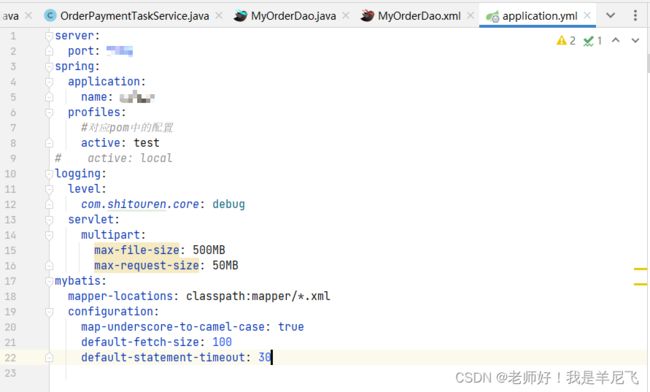Go to next highlighted error arrow
Screen dimensions: 650x392
coord(635,40)
